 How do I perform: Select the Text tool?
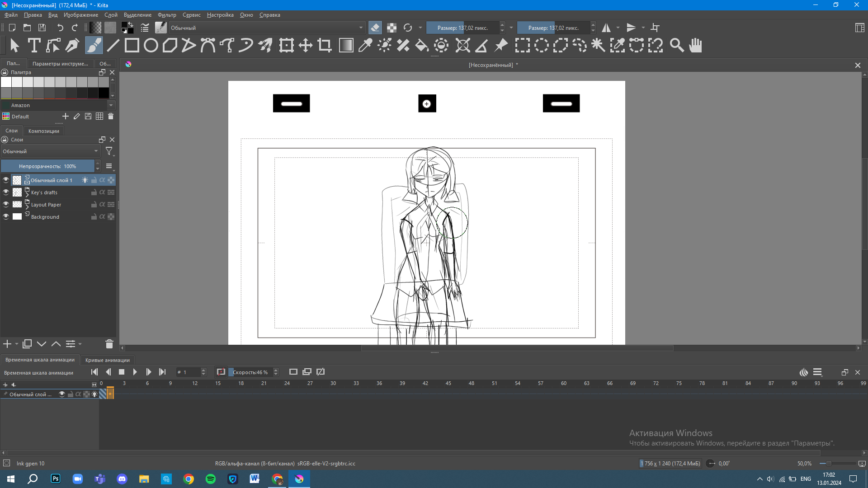[34, 45]
